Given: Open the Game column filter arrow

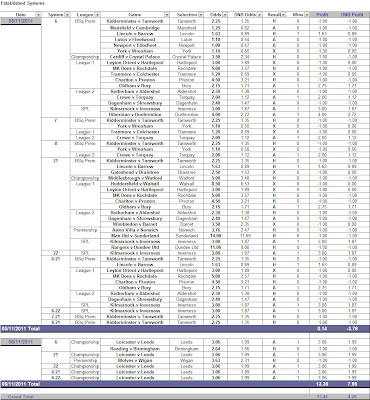Looking at the screenshot, I should [167, 15].
